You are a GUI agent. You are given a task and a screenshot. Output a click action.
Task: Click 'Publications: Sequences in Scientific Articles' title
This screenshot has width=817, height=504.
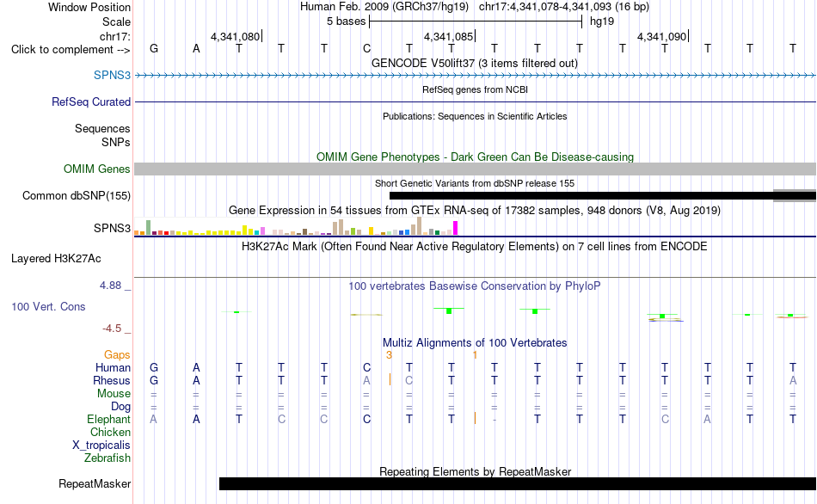475,116
